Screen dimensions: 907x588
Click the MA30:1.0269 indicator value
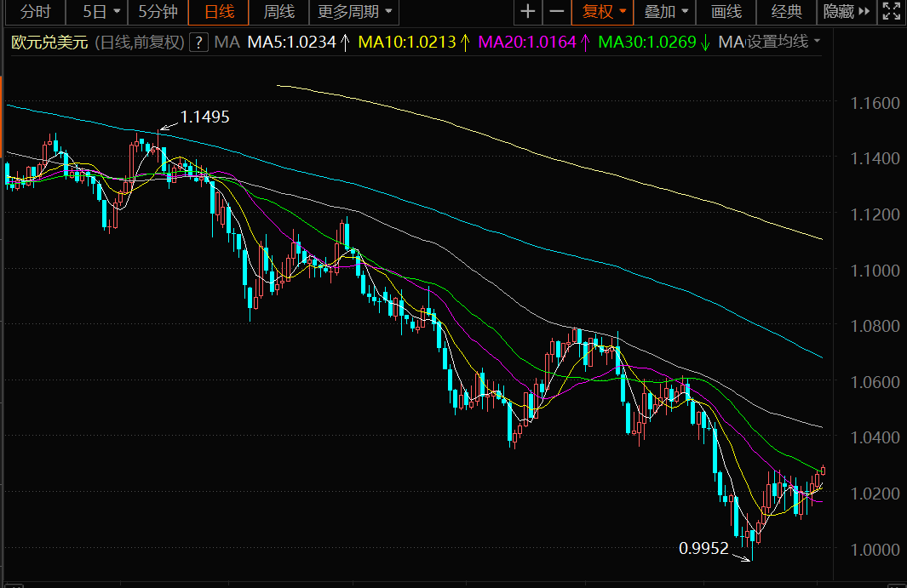646,43
